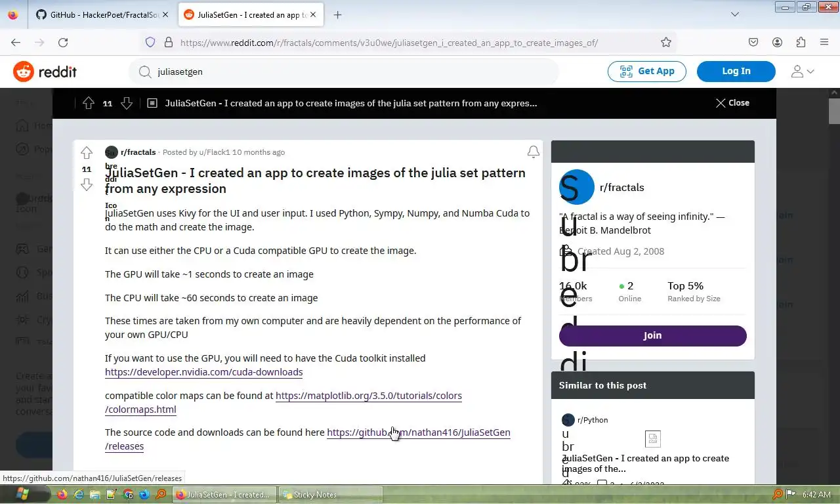Open the similar JuliaSetGen post title in sidebar
This screenshot has height=504, width=840.
tap(645, 463)
